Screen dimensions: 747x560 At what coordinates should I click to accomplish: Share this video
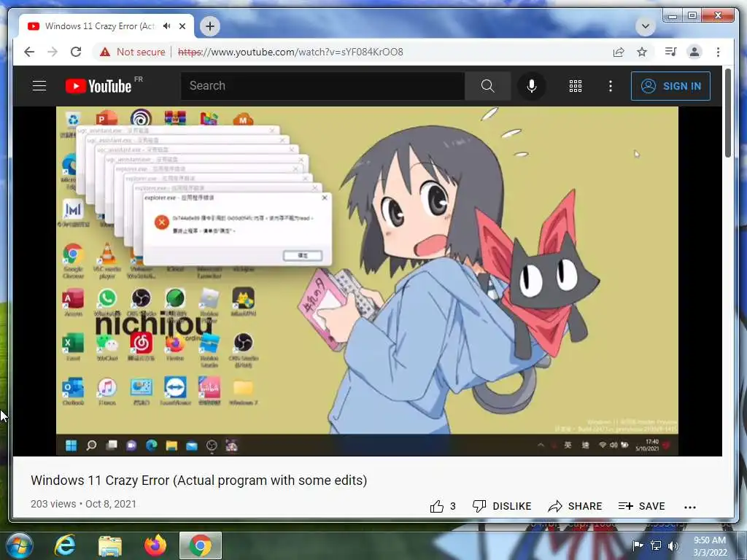click(x=575, y=506)
